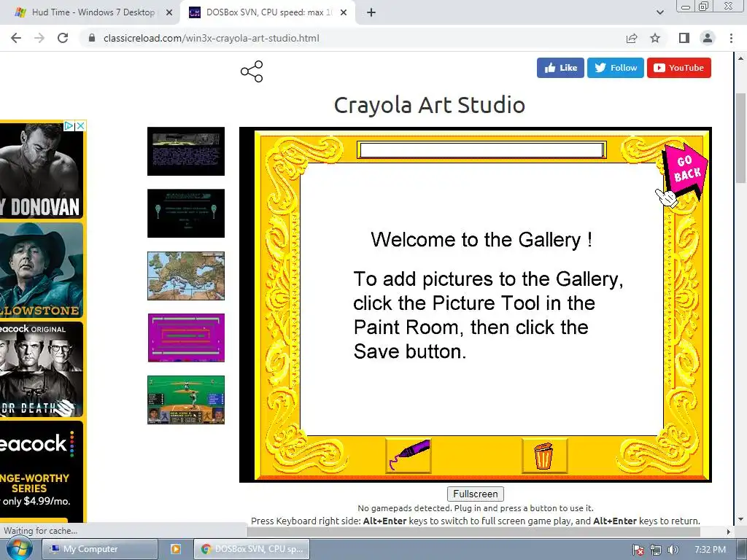747x560 pixels.
Task: Open the Europe map game thumbnail
Action: (186, 276)
